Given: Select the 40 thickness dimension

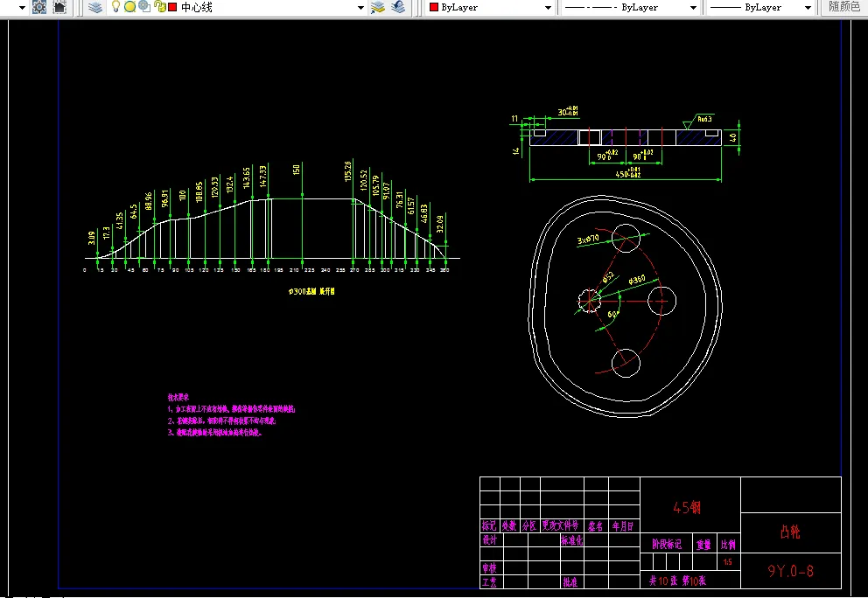Looking at the screenshot, I should point(733,137).
